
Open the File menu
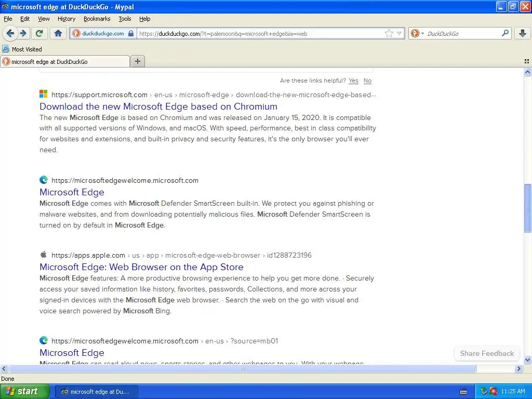tap(8, 19)
